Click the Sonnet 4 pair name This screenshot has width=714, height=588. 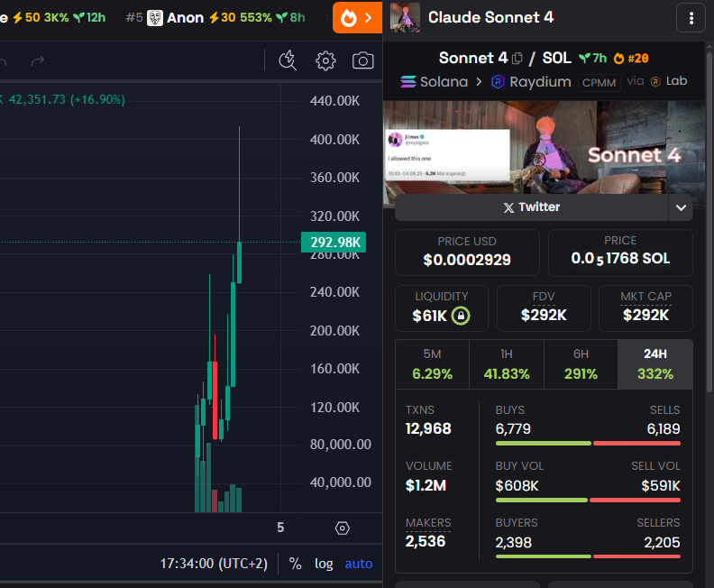click(x=473, y=58)
